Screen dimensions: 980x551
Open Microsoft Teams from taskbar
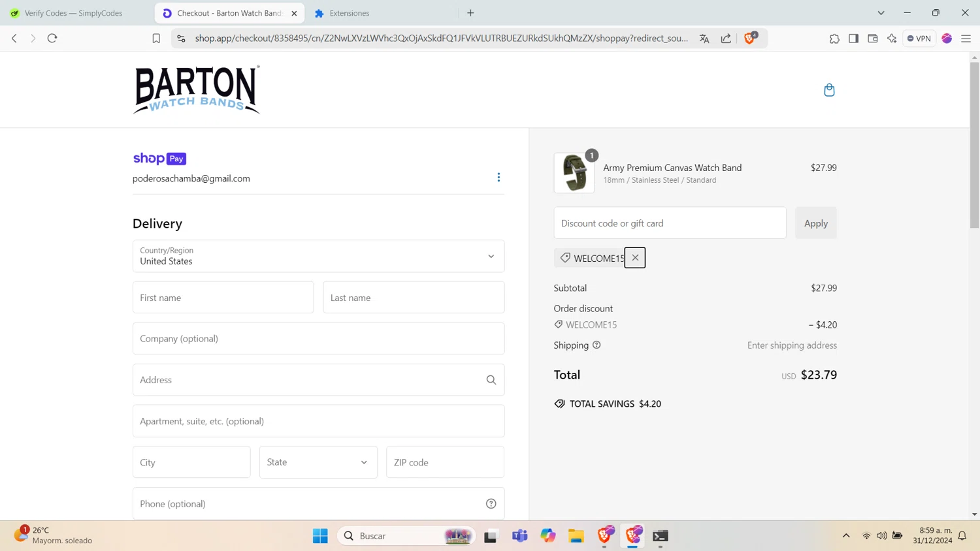pos(520,536)
